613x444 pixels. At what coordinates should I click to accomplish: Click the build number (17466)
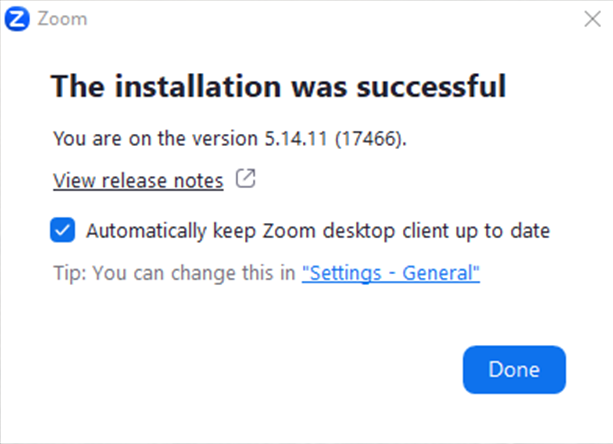coord(368,139)
